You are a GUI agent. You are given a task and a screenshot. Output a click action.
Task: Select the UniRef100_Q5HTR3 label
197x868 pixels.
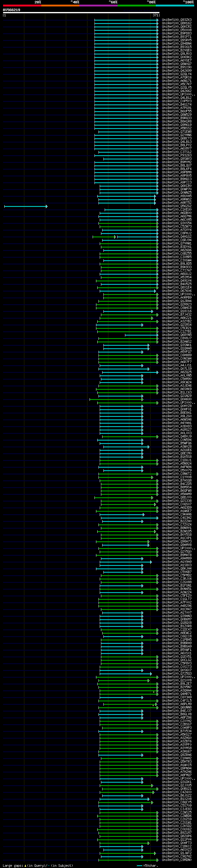point(177,761)
